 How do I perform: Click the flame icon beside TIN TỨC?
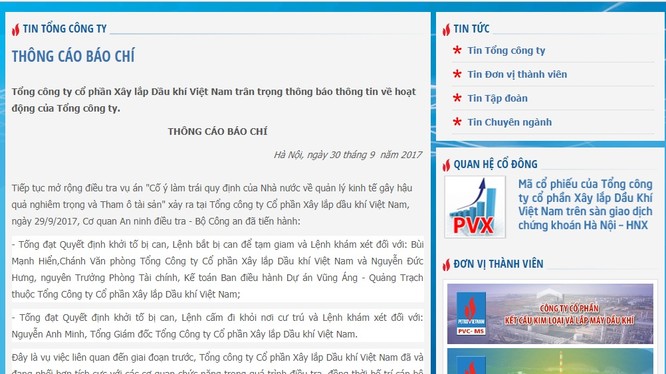click(446, 29)
